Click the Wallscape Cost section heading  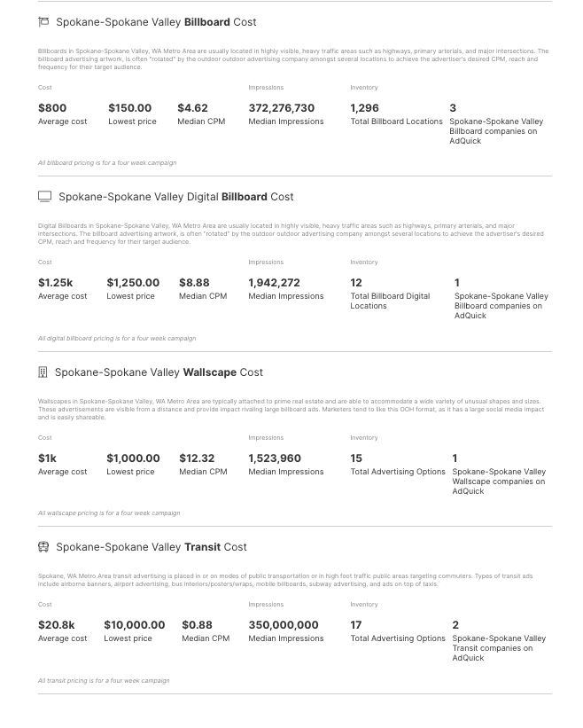click(x=159, y=372)
